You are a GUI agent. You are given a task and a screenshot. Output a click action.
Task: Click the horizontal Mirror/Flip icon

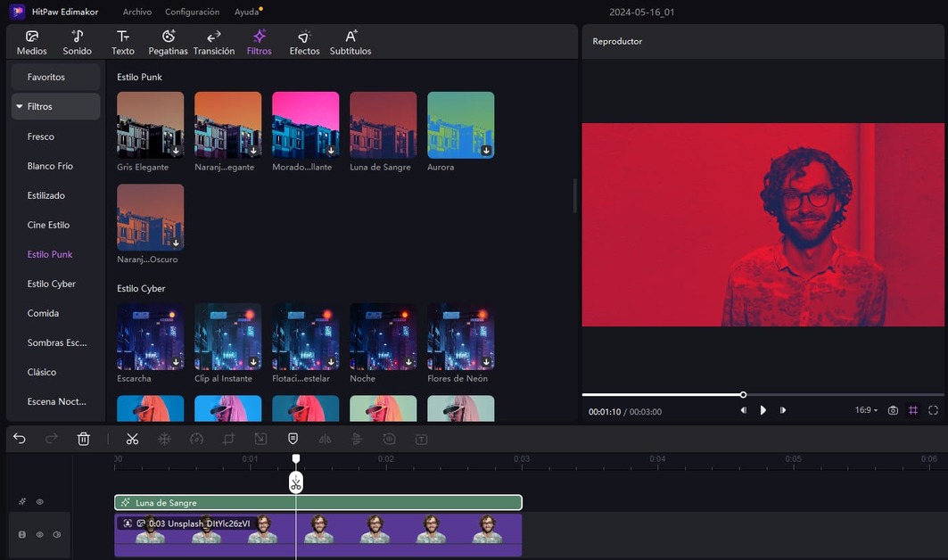pyautogui.click(x=326, y=439)
